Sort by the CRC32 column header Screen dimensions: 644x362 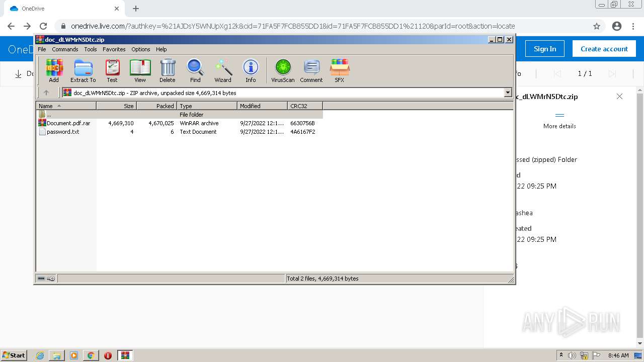pos(305,106)
